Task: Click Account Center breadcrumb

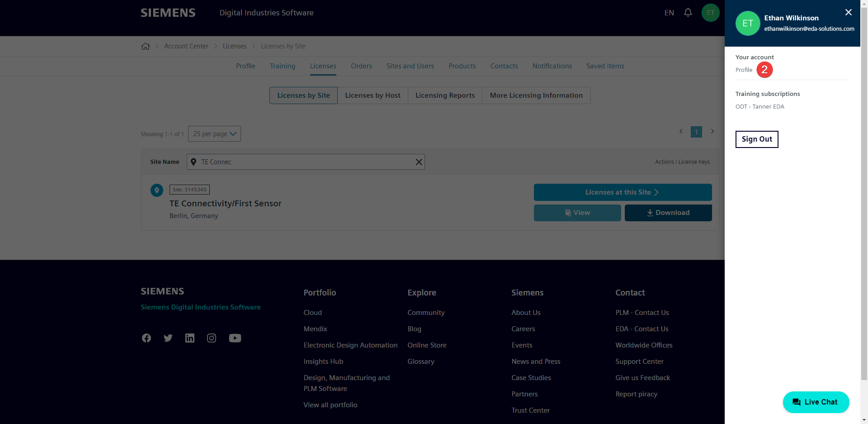Action: coord(186,46)
